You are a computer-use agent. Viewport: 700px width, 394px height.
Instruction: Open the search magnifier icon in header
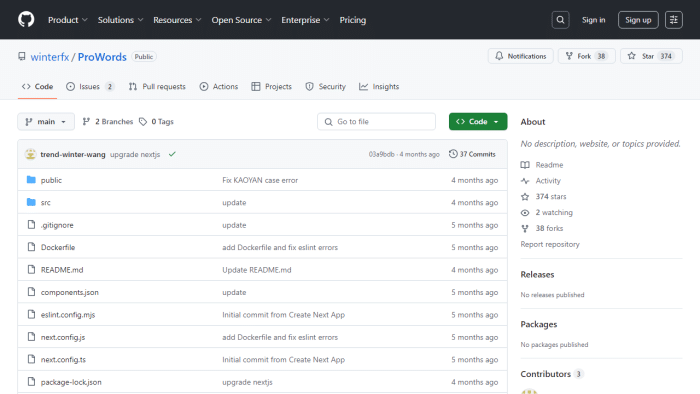tap(560, 20)
